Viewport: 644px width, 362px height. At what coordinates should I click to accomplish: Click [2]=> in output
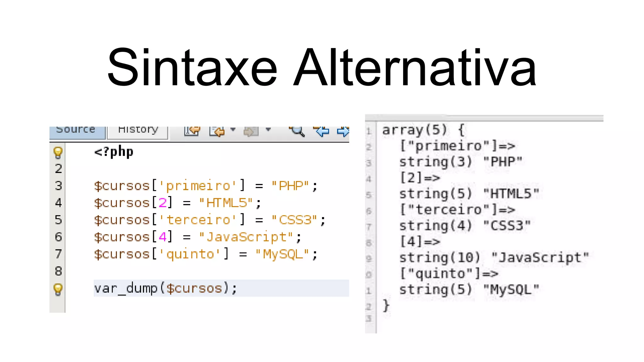(420, 178)
